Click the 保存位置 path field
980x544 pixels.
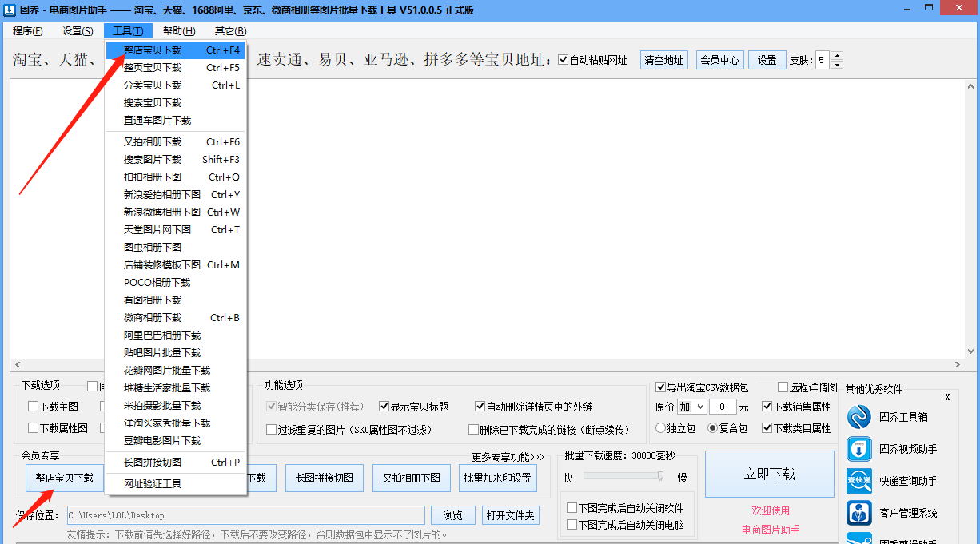click(x=245, y=515)
